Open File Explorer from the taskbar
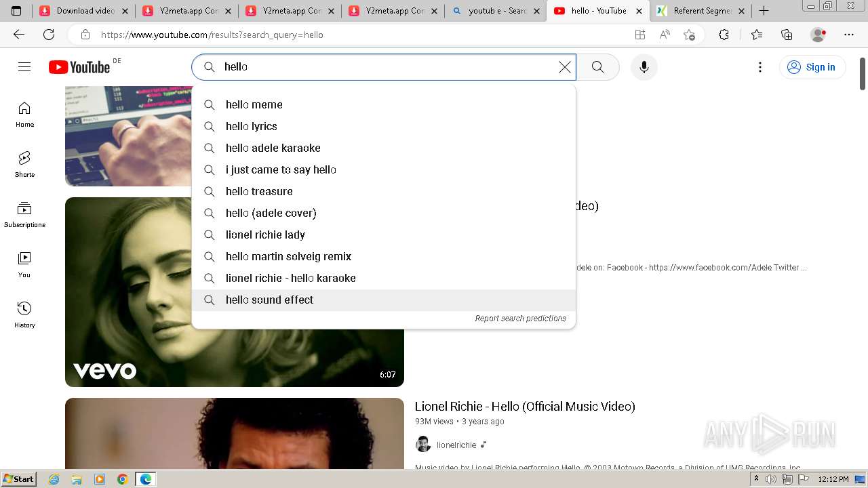This screenshot has height=488, width=868. coord(77,479)
